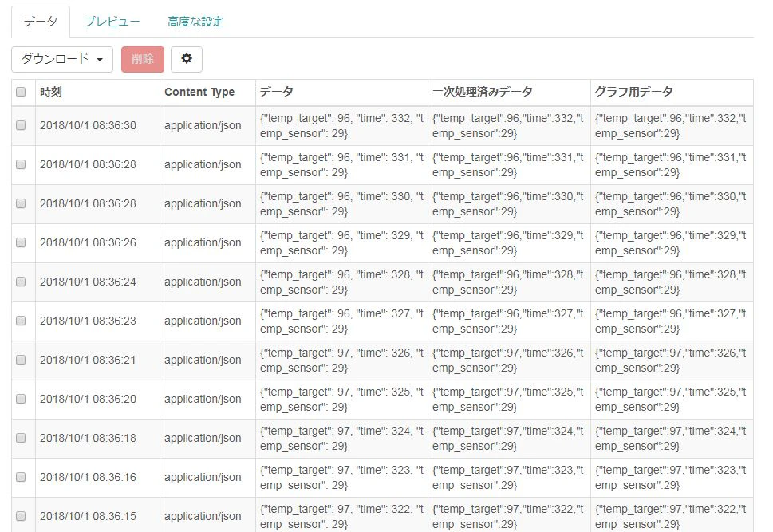Tick the checkbox next to 08:36:21
Screen dimensions: 773x532
[21, 360]
